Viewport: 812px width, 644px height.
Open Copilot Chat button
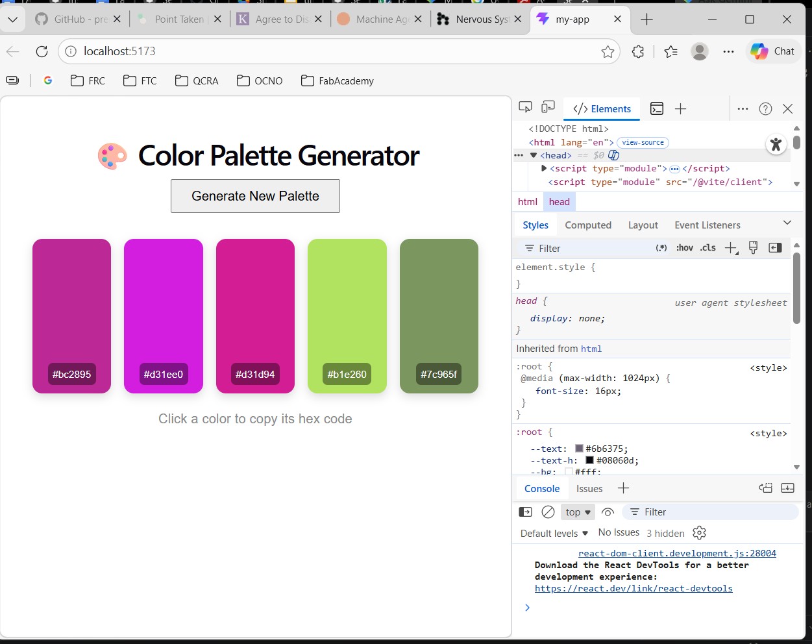[773, 51]
